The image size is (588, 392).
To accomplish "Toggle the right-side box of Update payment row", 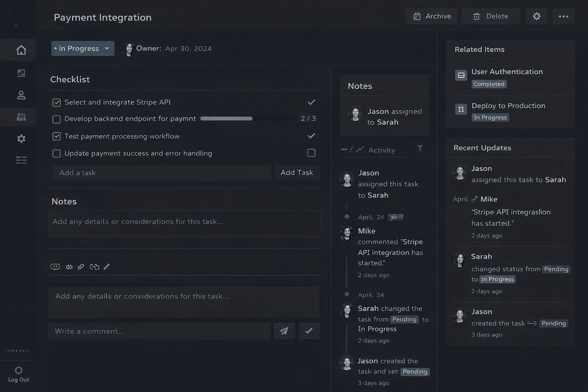I will click(311, 153).
